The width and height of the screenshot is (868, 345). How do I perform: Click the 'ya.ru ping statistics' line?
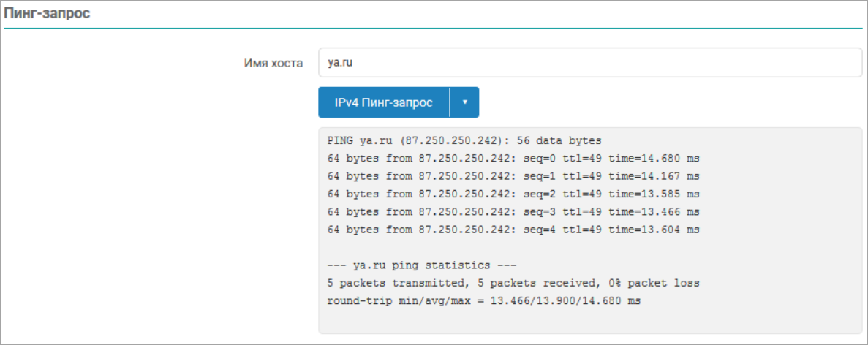point(423,265)
